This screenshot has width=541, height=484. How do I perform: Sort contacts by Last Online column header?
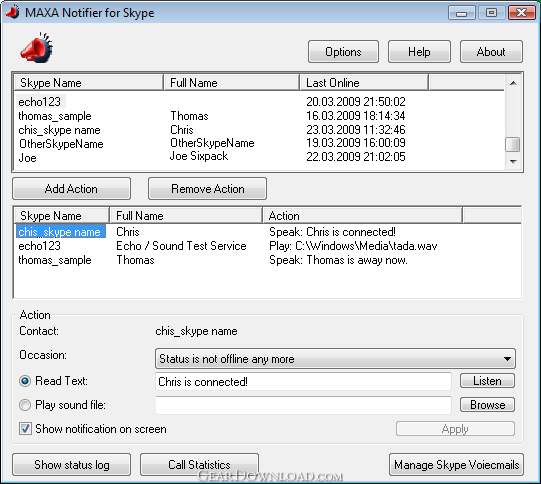tap(364, 83)
